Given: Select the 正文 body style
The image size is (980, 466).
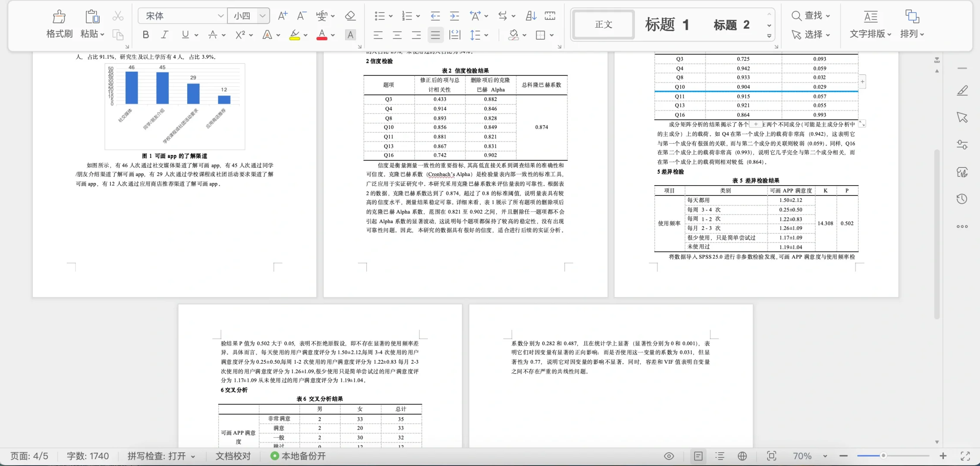Looking at the screenshot, I should [603, 25].
